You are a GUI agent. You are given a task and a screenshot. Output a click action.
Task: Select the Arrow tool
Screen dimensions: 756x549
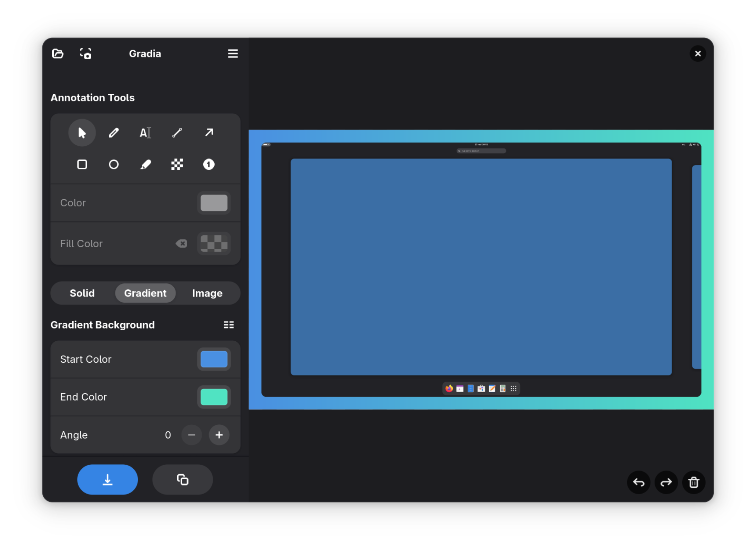tap(209, 133)
